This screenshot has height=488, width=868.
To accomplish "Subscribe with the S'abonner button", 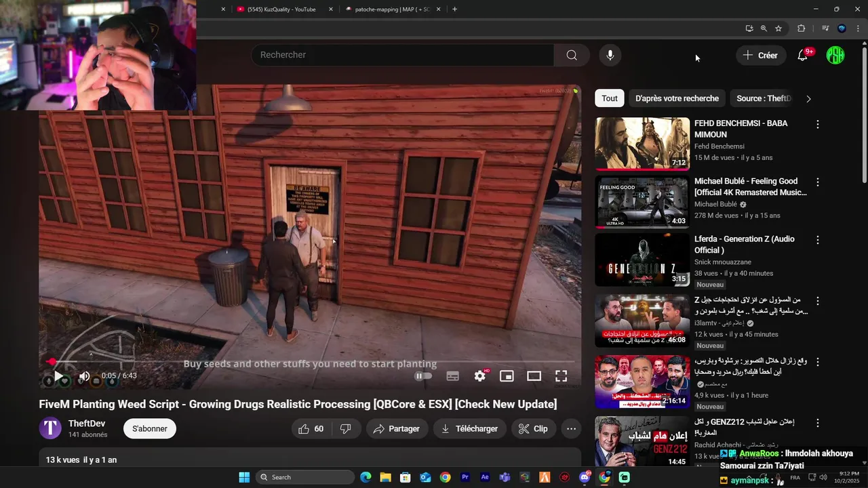I will tap(150, 428).
